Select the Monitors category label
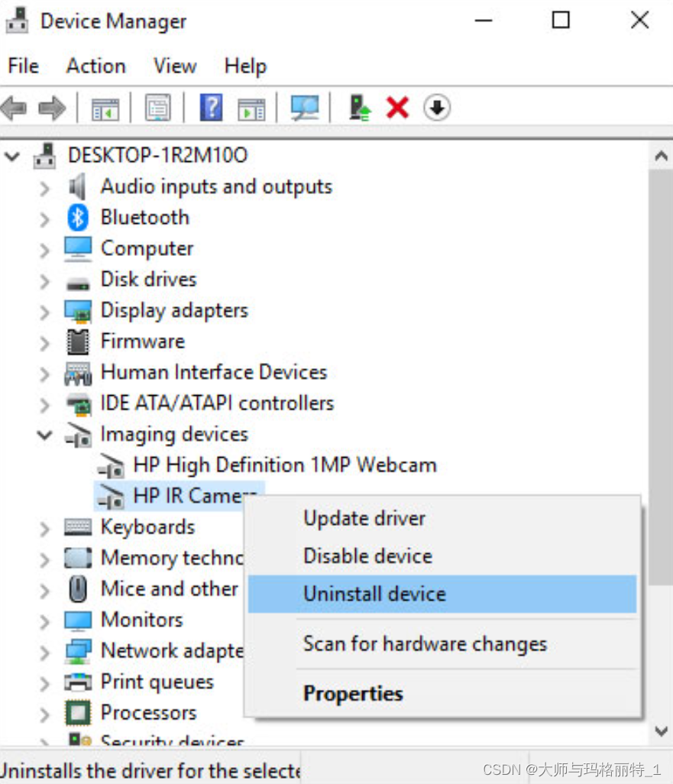Viewport: 673px width, 784px height. tap(142, 620)
